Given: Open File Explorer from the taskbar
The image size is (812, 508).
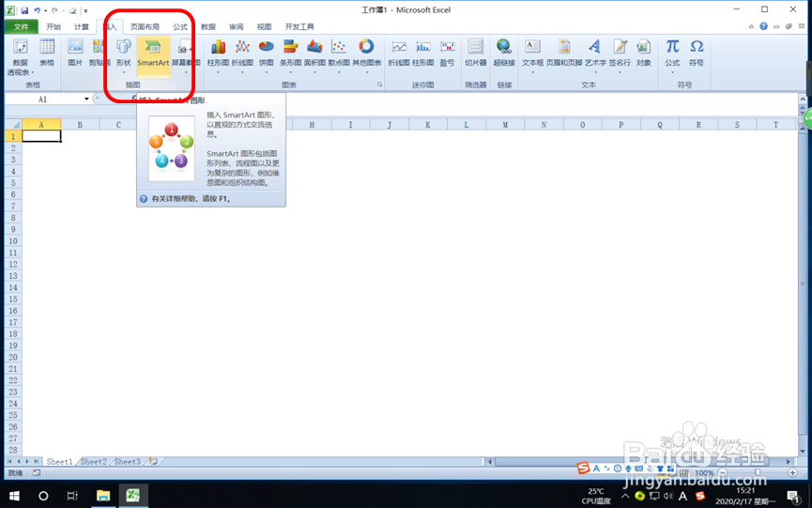Looking at the screenshot, I should click(x=103, y=496).
